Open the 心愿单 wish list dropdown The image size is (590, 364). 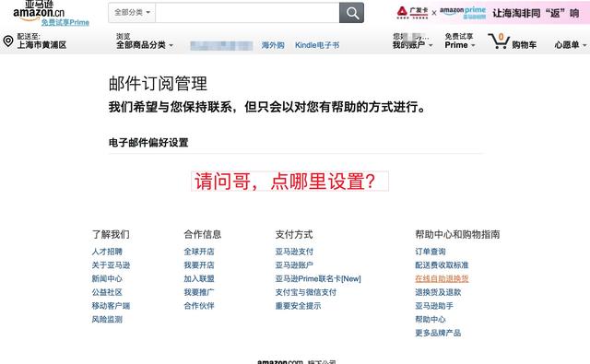(x=570, y=45)
